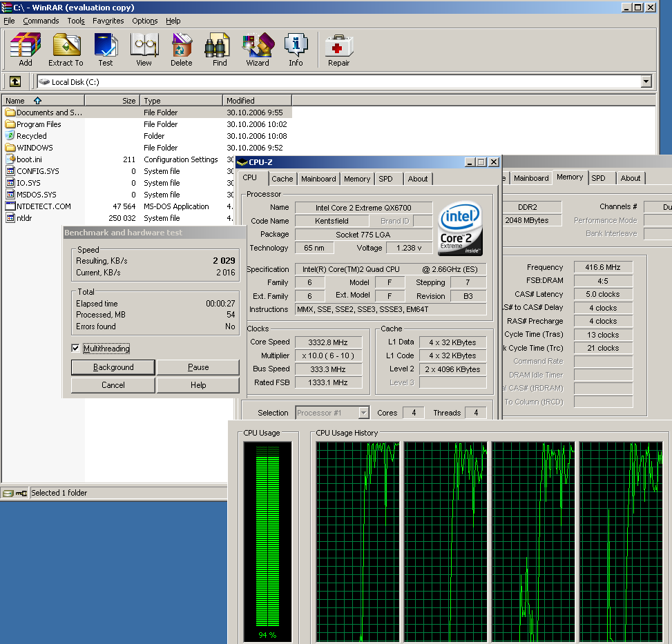The width and height of the screenshot is (672, 644).
Task: Select the Program Files folder icon
Action: point(10,124)
